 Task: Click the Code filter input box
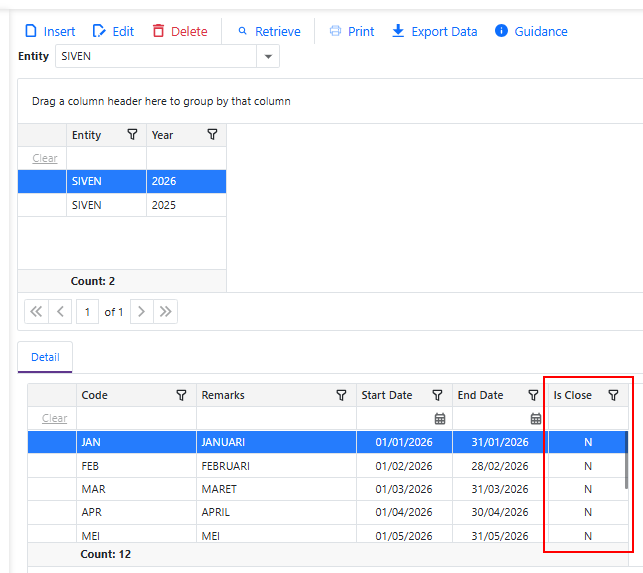pos(137,418)
